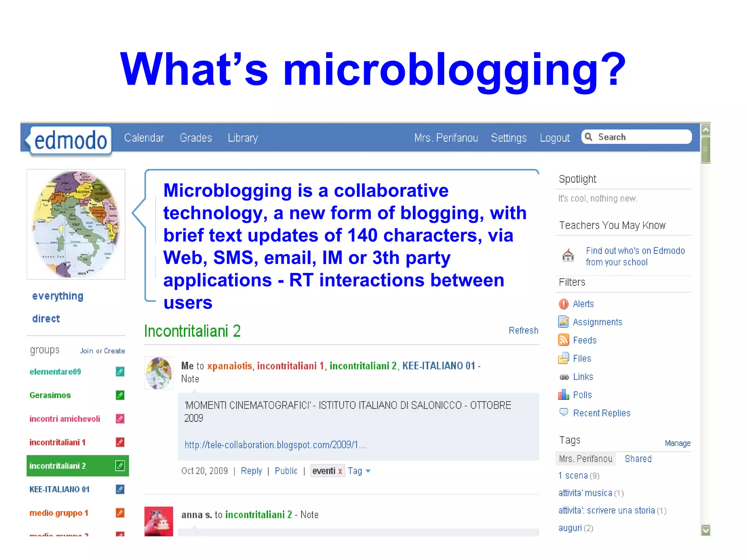Click the Feeds RSS icon

tap(564, 340)
